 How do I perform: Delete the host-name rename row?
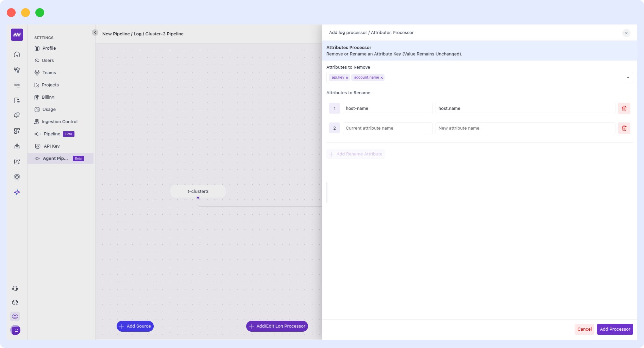tap(624, 109)
